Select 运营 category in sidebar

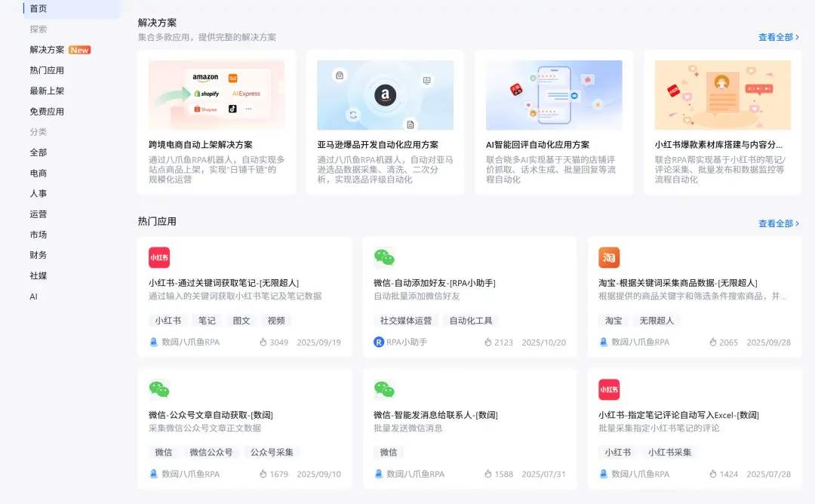[38, 214]
